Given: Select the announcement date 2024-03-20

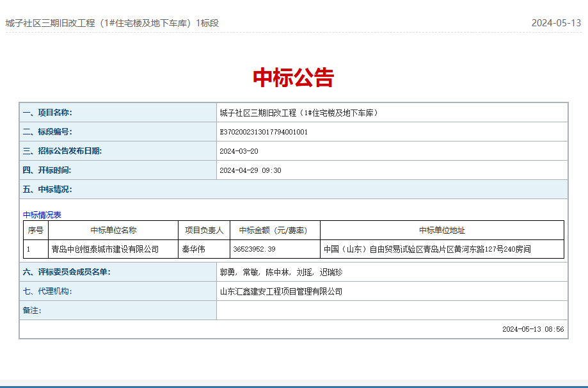Looking at the screenshot, I should (x=239, y=151).
